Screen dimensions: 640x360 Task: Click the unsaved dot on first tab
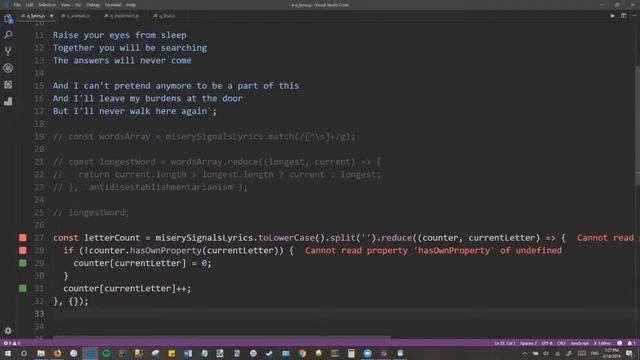51,16
